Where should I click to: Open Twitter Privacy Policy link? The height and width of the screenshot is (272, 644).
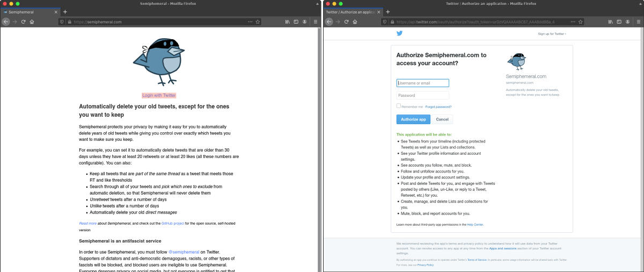(x=426, y=265)
